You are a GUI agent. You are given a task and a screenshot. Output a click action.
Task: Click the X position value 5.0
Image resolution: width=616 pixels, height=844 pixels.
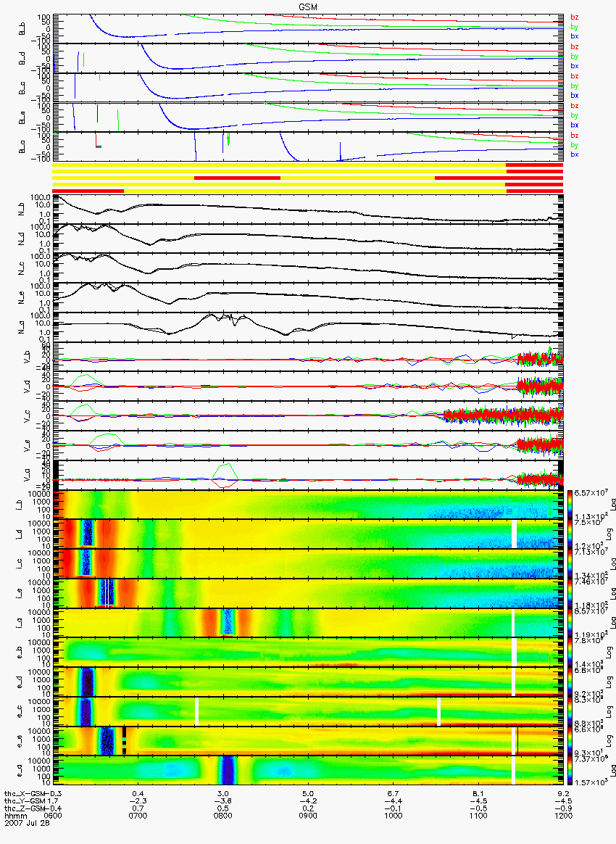308,793
